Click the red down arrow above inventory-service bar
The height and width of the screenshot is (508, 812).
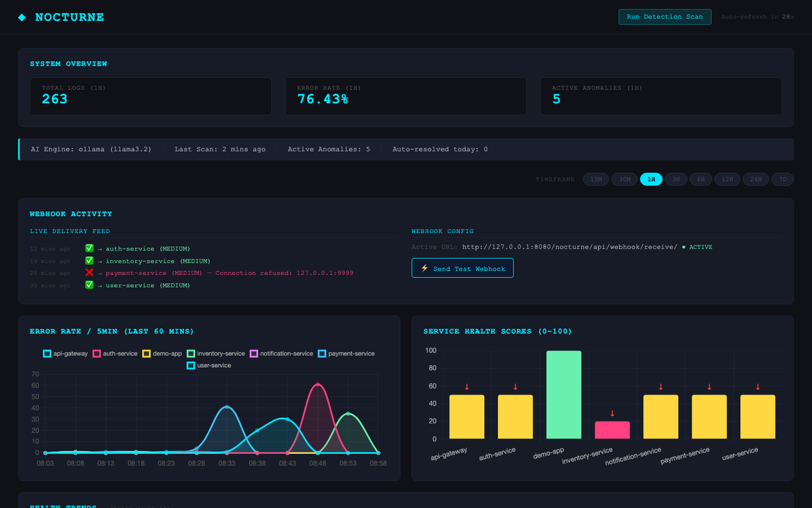612,413
